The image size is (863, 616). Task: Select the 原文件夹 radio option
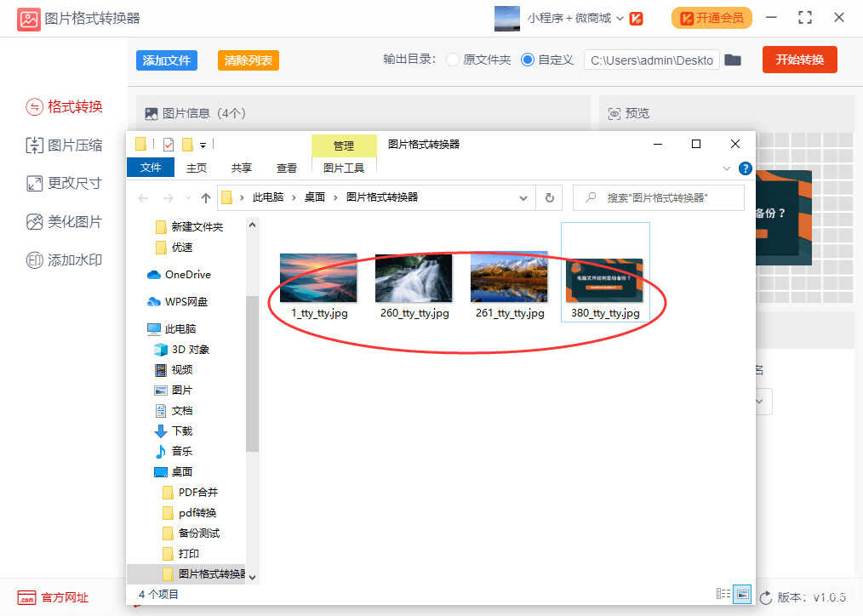pyautogui.click(x=453, y=60)
